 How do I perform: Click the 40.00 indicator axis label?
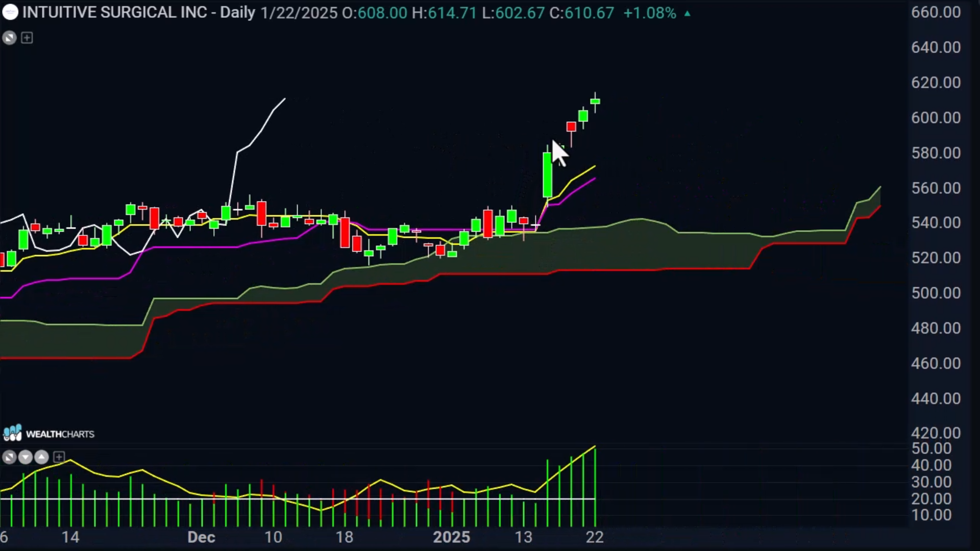pyautogui.click(x=932, y=465)
